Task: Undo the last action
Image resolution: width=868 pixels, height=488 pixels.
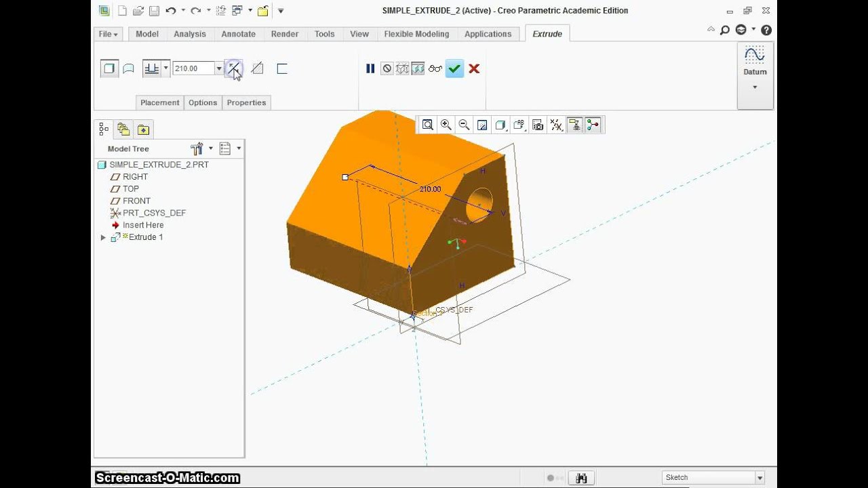Action: coord(171,11)
